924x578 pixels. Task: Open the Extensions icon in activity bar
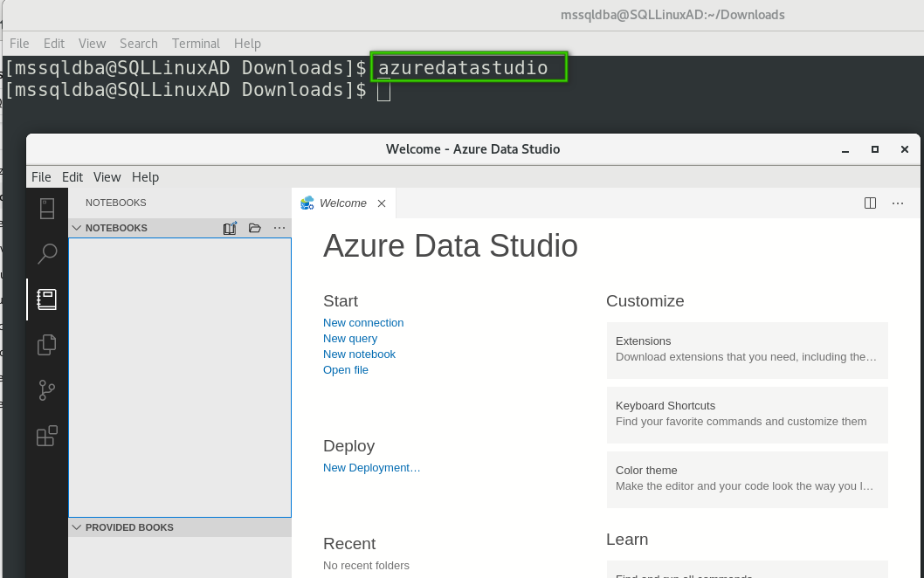point(47,436)
